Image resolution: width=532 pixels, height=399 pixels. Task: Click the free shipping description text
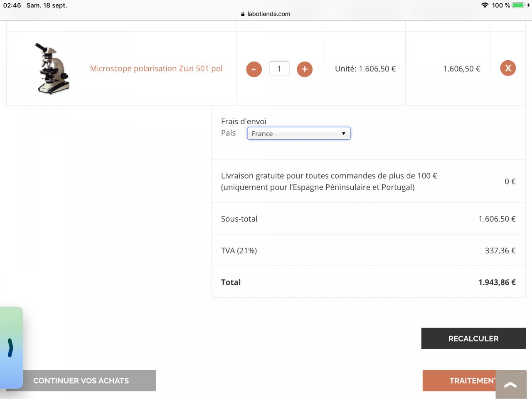click(328, 181)
